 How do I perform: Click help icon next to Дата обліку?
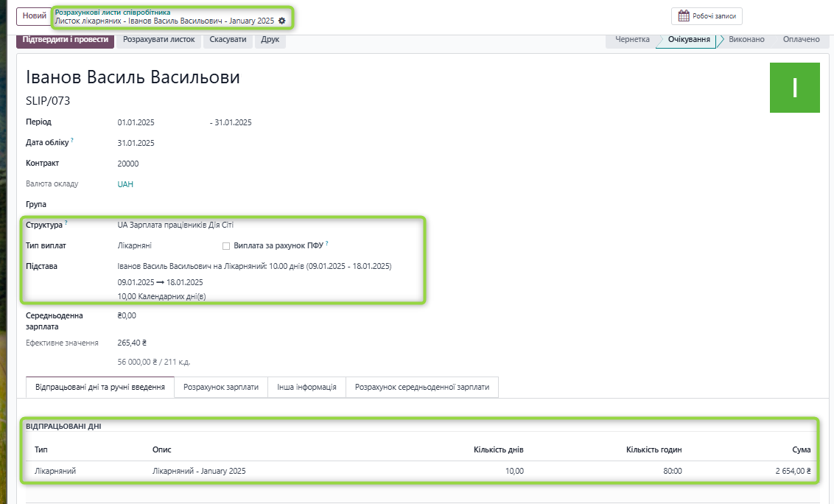point(72,140)
